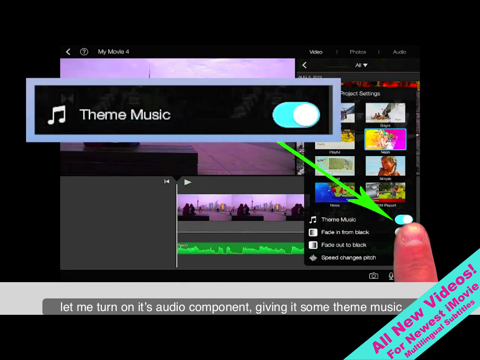Click the Fade out to black icon
This screenshot has width=480, height=360.
(313, 245)
